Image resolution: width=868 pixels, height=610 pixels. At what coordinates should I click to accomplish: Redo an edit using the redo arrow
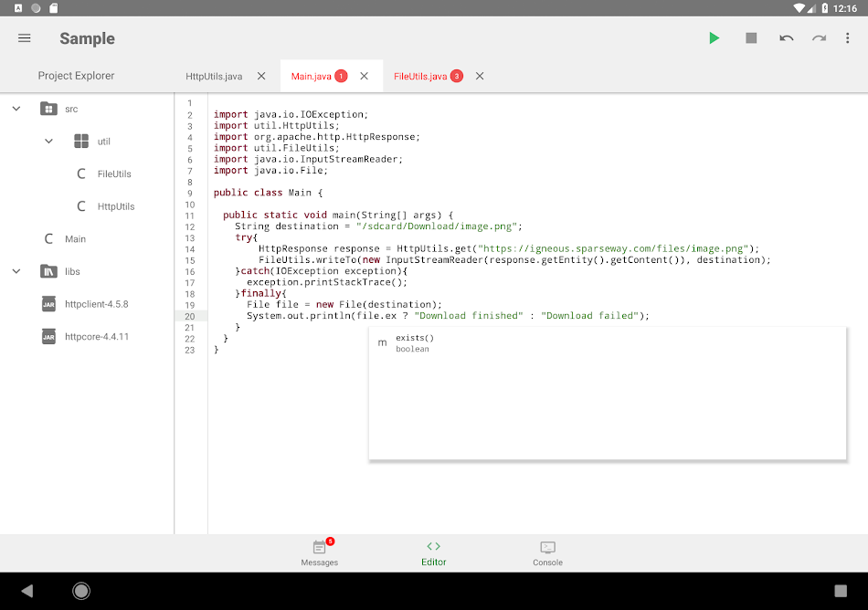(x=819, y=38)
